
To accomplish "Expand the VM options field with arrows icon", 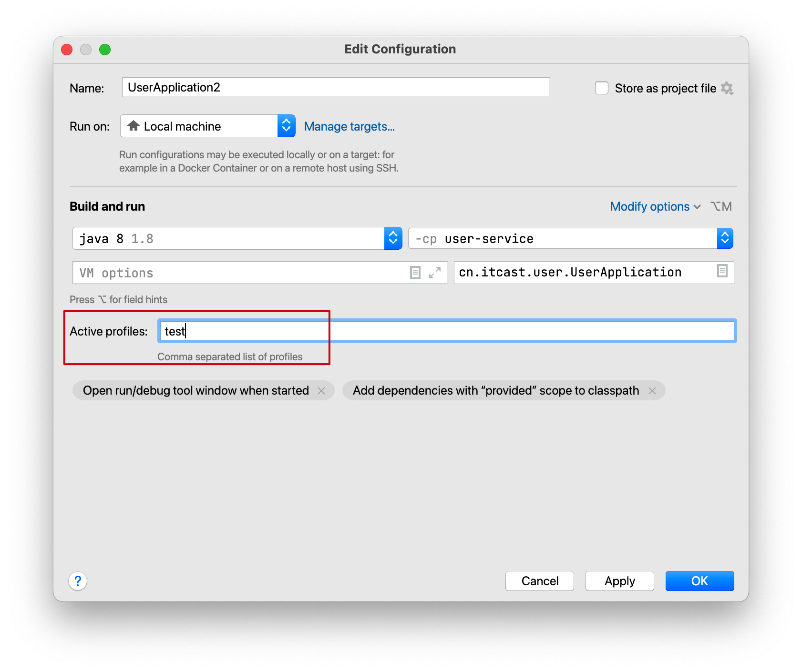I will click(x=434, y=273).
